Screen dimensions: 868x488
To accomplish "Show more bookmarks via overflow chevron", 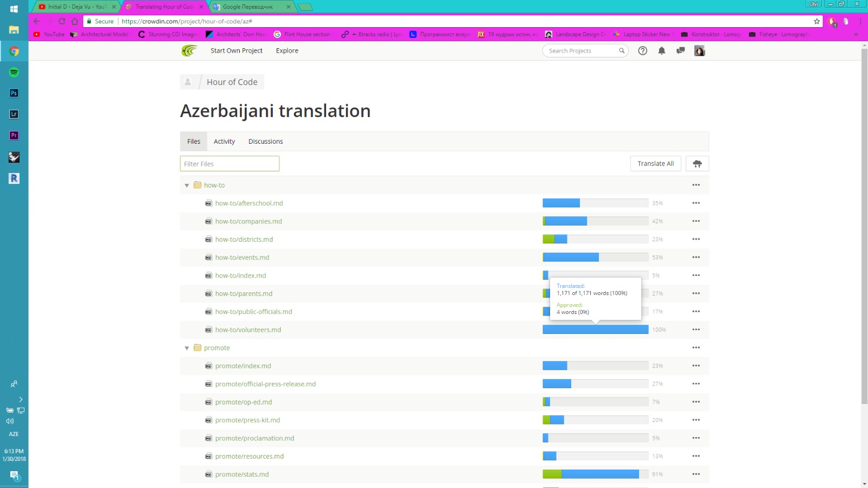I will click(x=856, y=34).
